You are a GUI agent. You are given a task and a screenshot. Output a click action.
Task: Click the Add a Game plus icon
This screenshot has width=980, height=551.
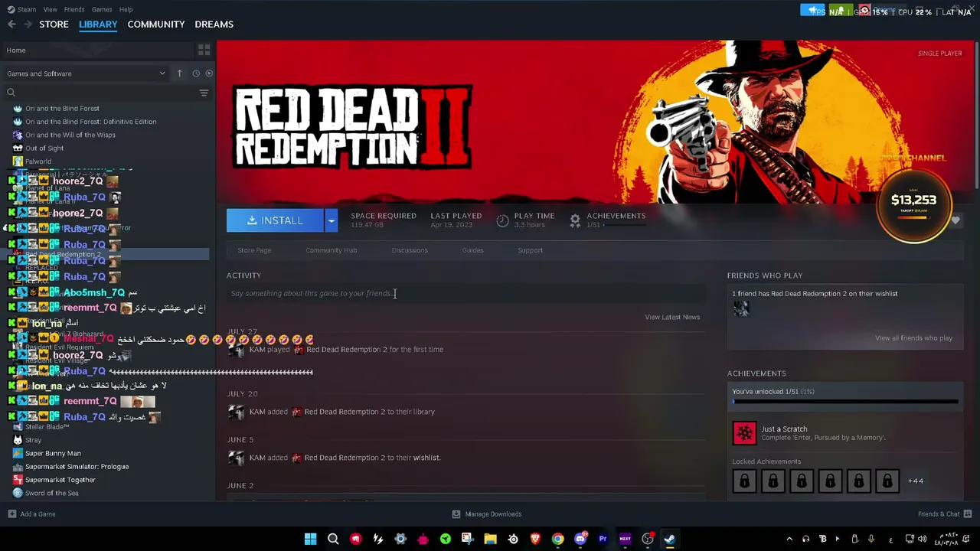tap(11, 514)
